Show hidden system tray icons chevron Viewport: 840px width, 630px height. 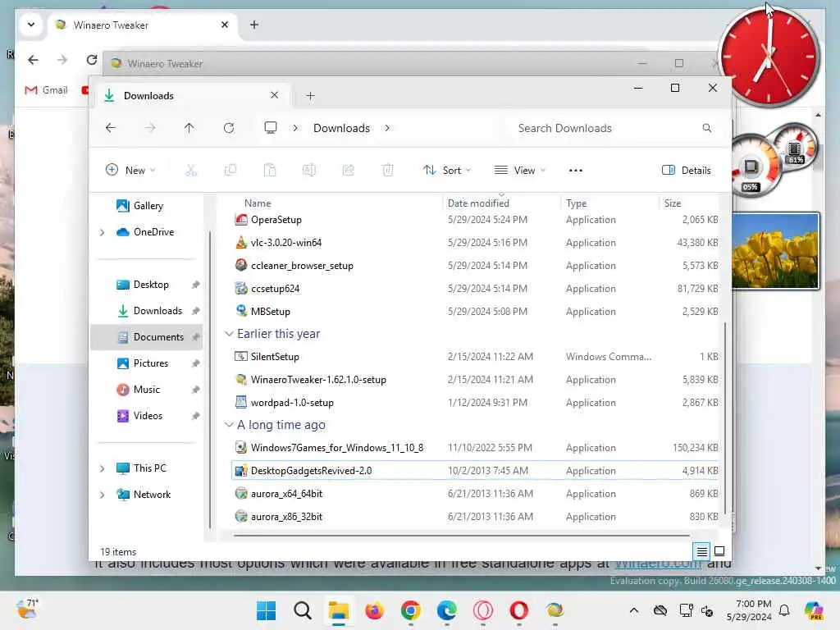634,610
